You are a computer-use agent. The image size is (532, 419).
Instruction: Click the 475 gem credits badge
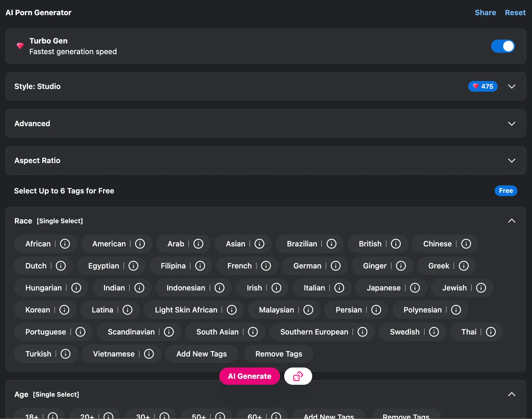[483, 86]
